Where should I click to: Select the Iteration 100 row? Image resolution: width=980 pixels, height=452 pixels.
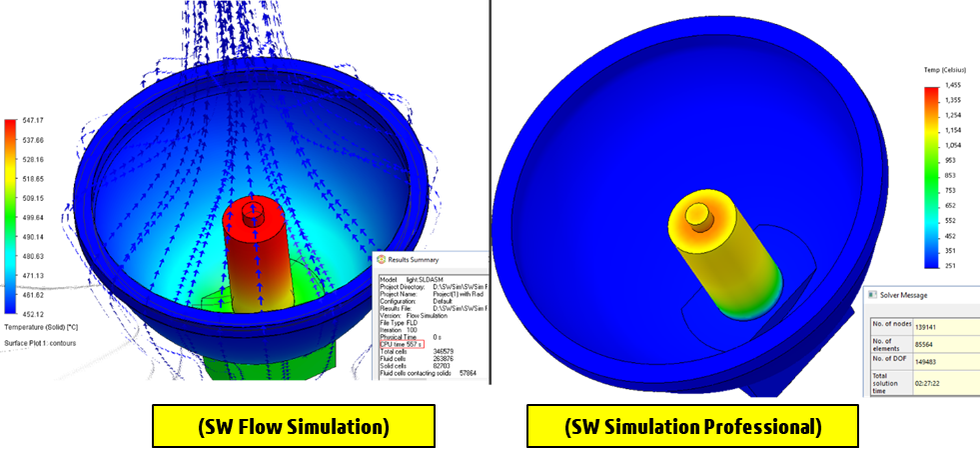tap(399, 330)
